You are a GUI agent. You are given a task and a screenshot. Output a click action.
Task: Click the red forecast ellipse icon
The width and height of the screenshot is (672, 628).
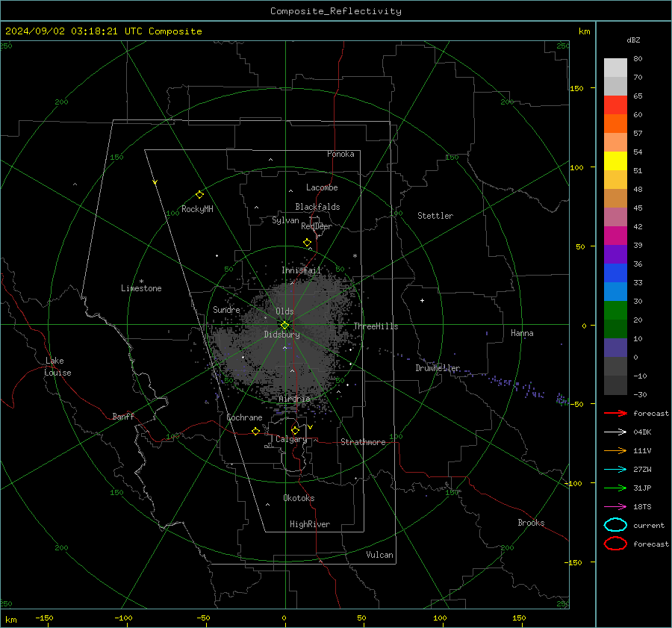coord(615,544)
